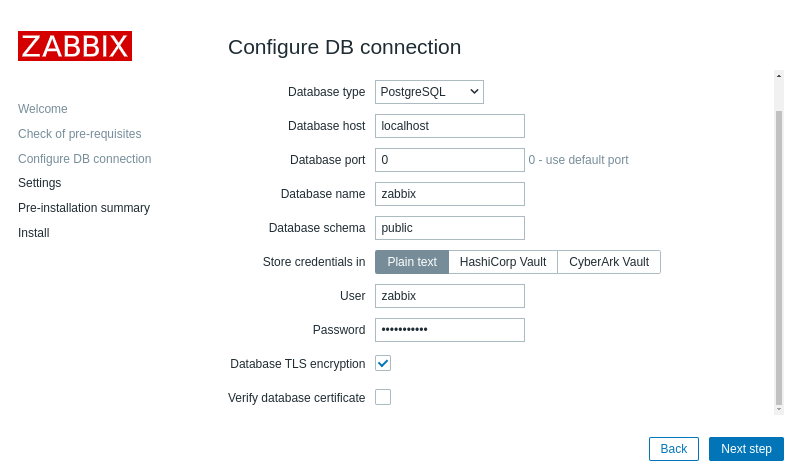The height and width of the screenshot is (470, 808).
Task: Open the Database type dropdown
Action: coord(429,92)
